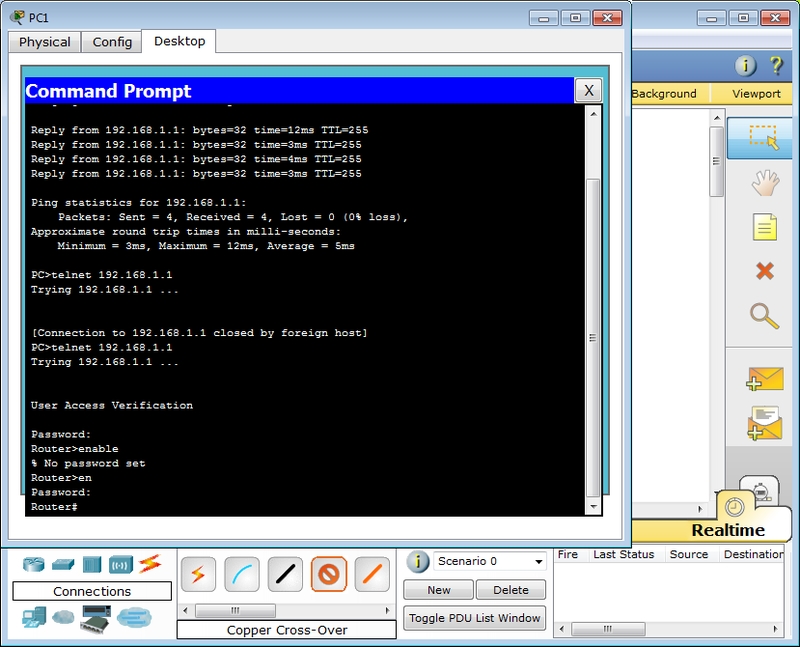
Task: Select the light blue Console cable
Action: click(x=242, y=574)
